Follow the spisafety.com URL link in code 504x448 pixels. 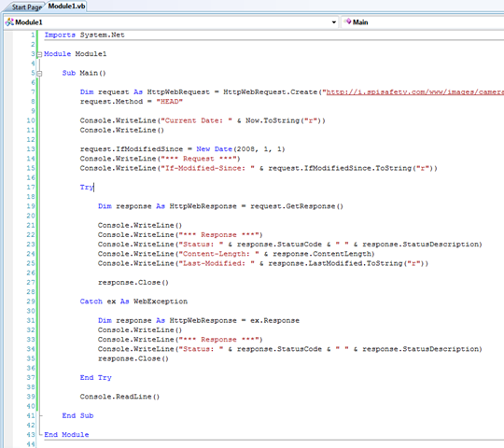point(415,92)
